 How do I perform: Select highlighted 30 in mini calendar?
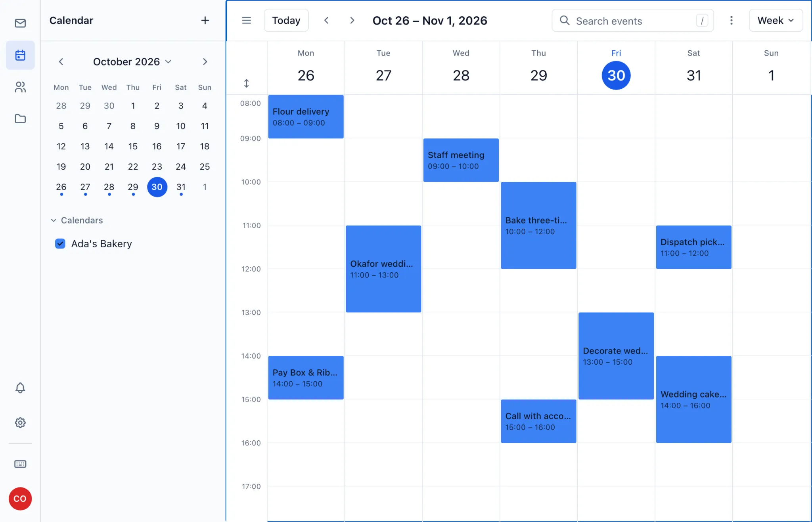tap(157, 187)
